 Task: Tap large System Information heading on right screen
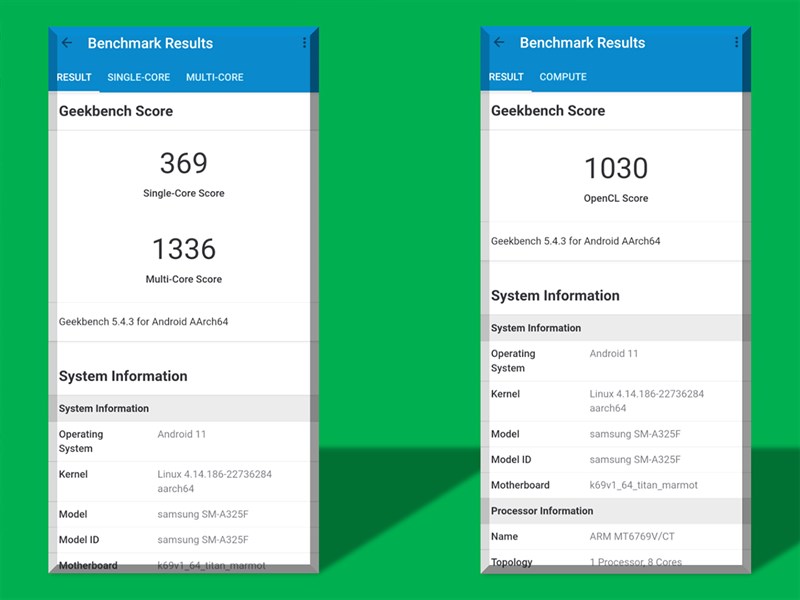pos(555,295)
